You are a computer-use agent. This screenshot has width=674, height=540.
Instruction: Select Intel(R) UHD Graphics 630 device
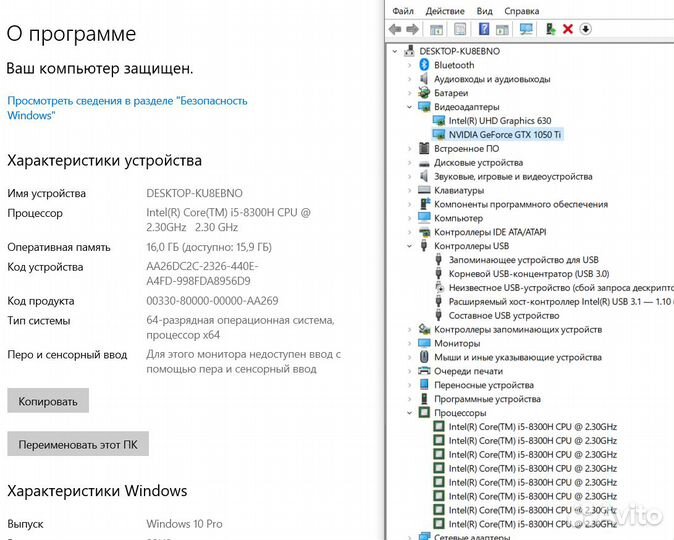click(x=499, y=121)
